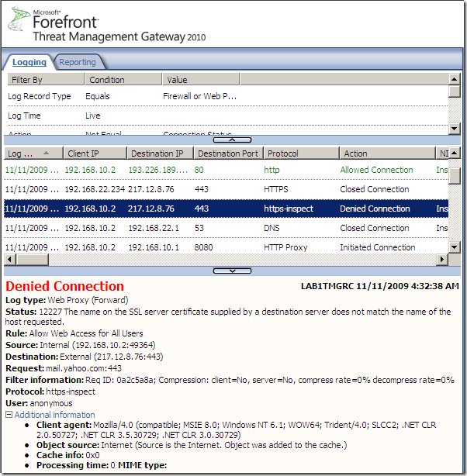The width and height of the screenshot is (467, 476).
Task: Click port 8080 cell
Action: pyautogui.click(x=203, y=247)
